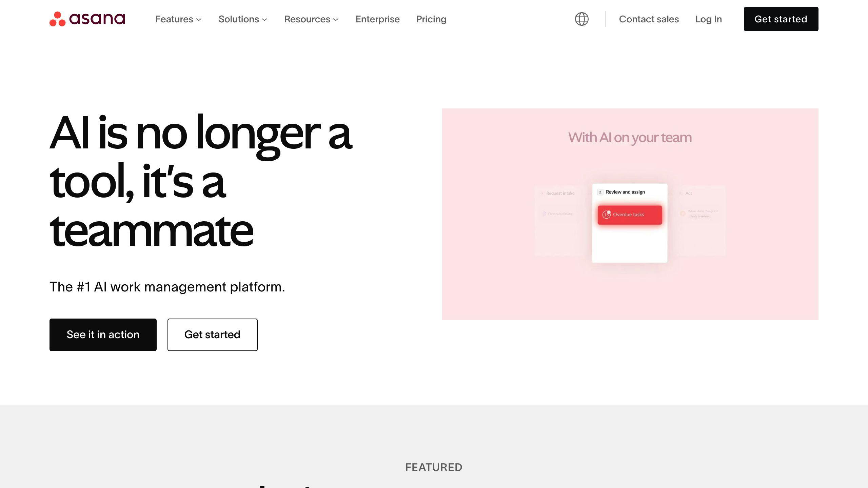Click the Pricing menu item
Image resolution: width=868 pixels, height=488 pixels.
[x=431, y=19]
